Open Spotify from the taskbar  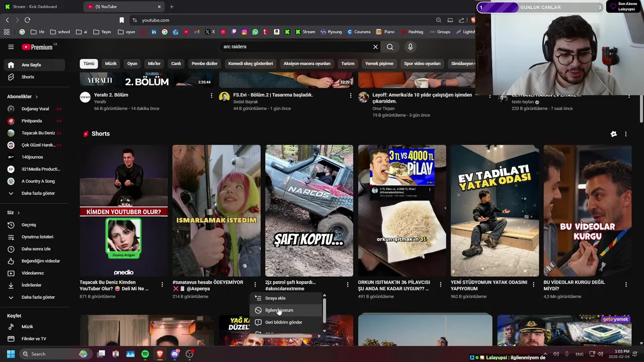[145, 354]
